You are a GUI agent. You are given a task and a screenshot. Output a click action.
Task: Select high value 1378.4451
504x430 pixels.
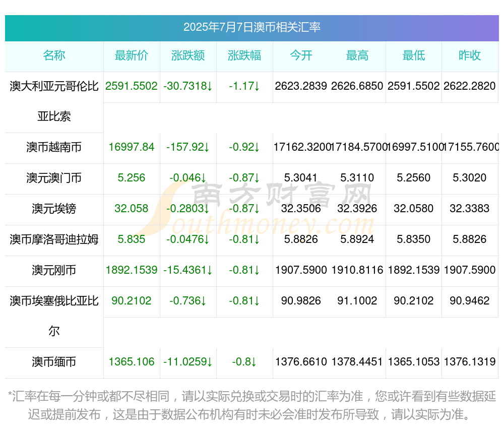point(357,361)
